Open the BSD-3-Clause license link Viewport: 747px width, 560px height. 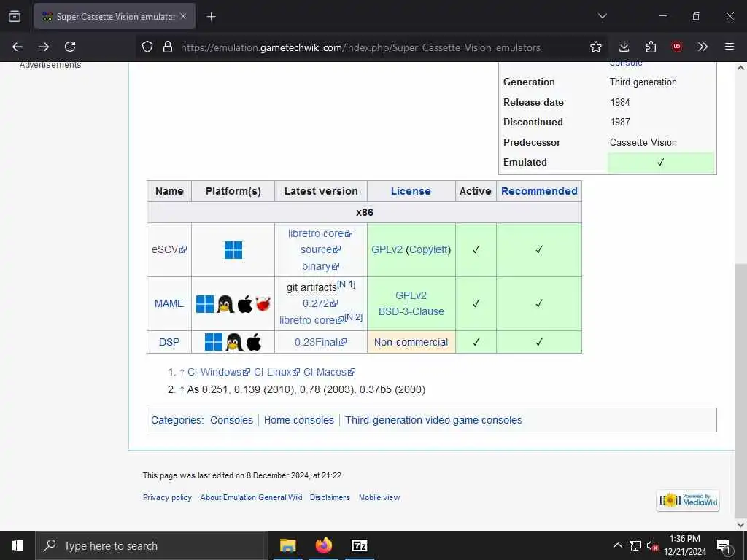pyautogui.click(x=411, y=311)
